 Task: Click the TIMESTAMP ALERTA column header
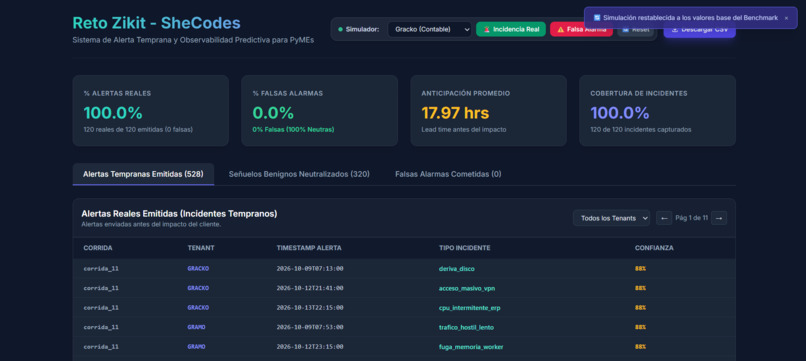tap(309, 248)
